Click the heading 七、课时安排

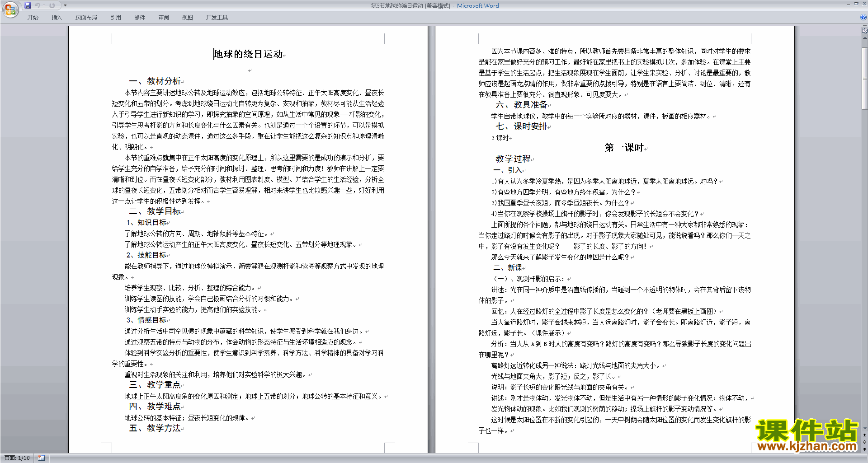(x=521, y=126)
